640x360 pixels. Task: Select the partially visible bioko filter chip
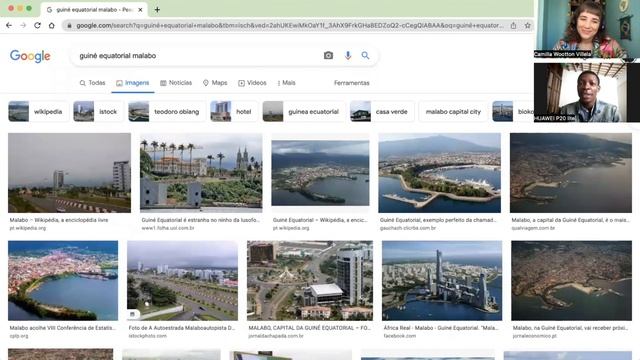pyautogui.click(x=513, y=111)
